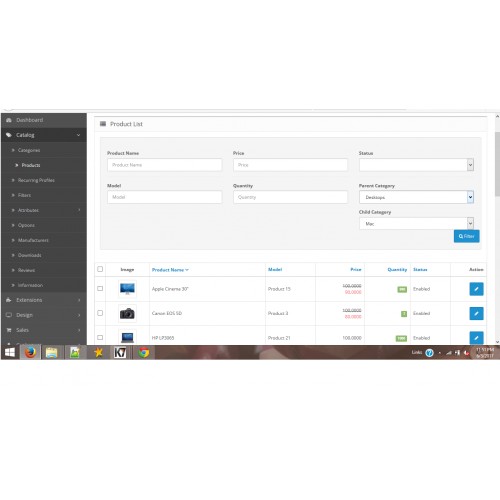Image resolution: width=500 pixels, height=500 pixels.
Task: Click the Product Name filter input field
Action: 165,165
